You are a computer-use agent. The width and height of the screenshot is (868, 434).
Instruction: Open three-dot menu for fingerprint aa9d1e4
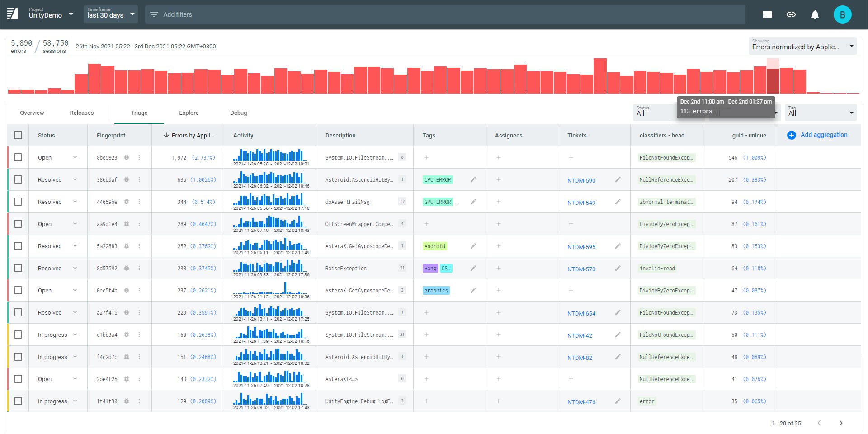pyautogui.click(x=139, y=224)
